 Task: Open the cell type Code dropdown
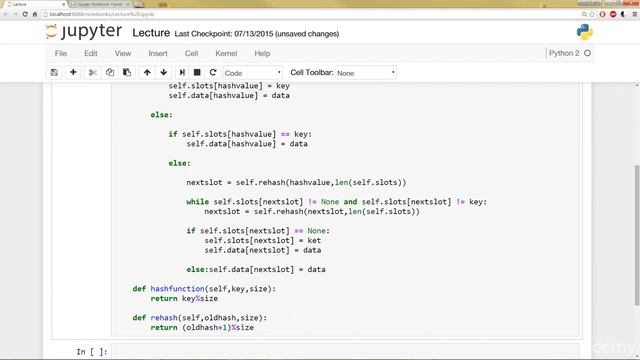point(253,73)
